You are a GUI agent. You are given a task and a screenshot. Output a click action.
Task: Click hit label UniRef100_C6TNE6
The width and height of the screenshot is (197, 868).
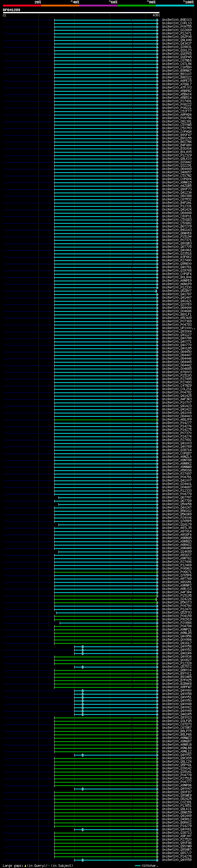[x=177, y=61]
